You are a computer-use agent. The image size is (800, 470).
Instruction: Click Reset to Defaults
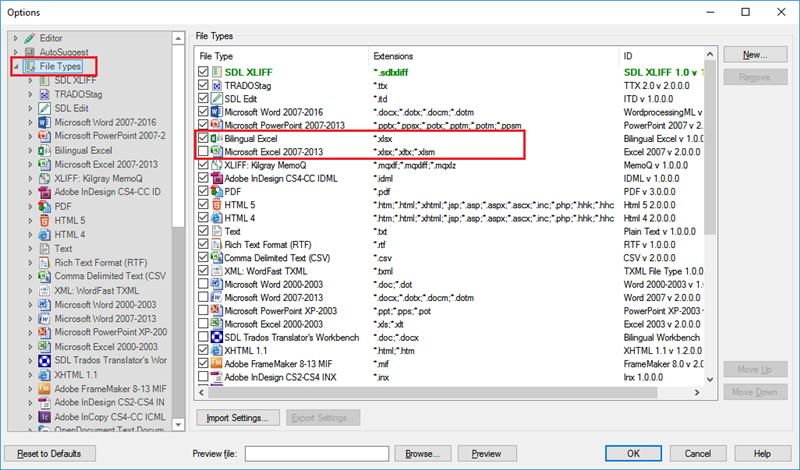coord(49,454)
